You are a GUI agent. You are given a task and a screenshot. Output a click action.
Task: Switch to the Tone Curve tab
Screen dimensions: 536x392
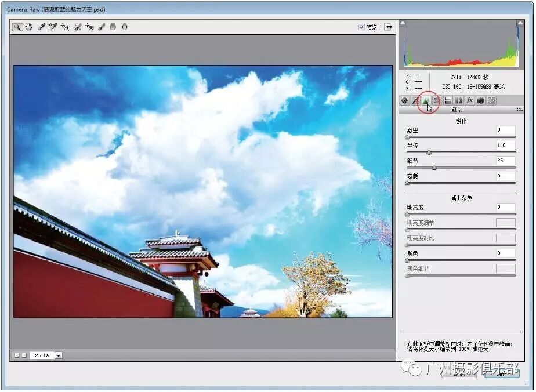(415, 101)
